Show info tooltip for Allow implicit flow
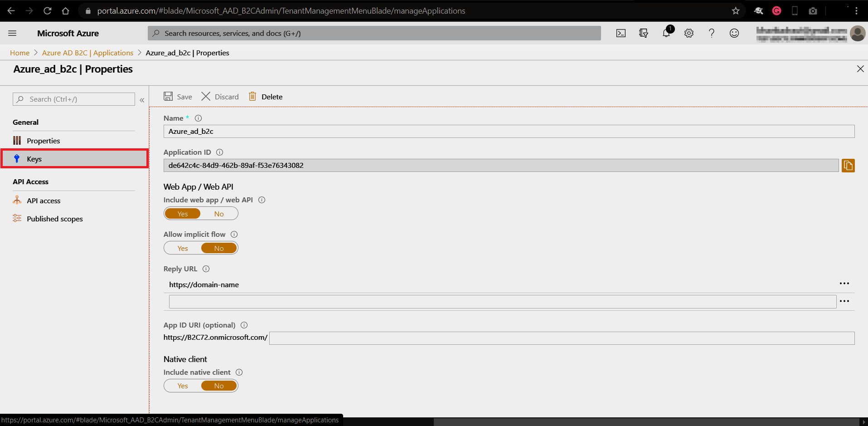This screenshot has width=868, height=426. [x=234, y=235]
